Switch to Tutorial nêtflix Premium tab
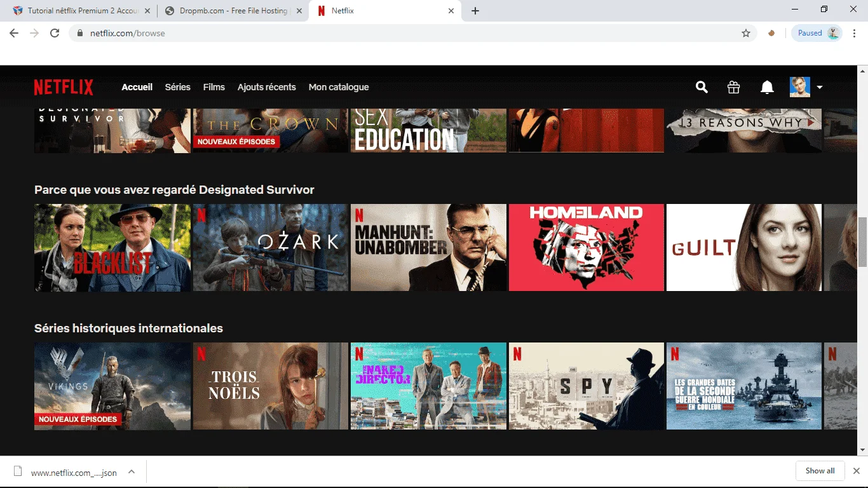Image resolution: width=868 pixels, height=488 pixels. (83, 11)
